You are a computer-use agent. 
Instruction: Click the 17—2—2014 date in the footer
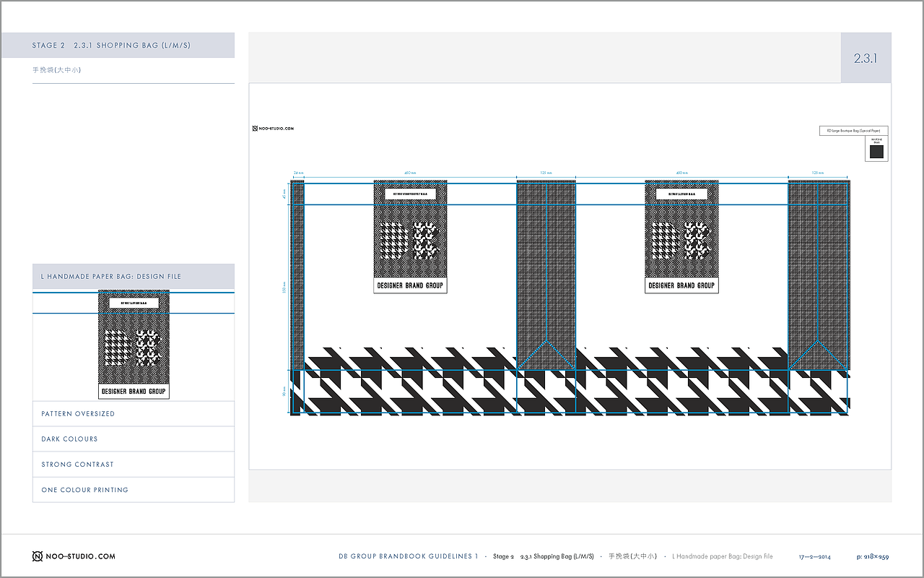click(x=815, y=557)
